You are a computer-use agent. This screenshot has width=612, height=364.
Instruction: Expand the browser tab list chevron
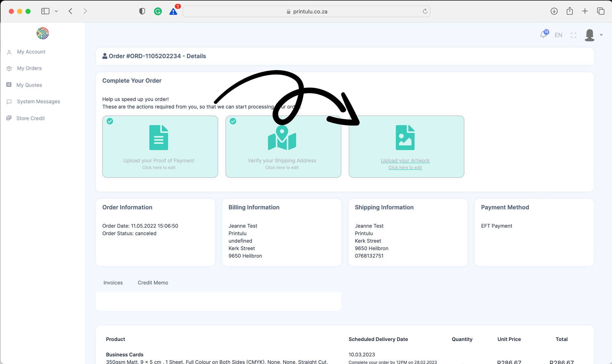click(x=56, y=11)
